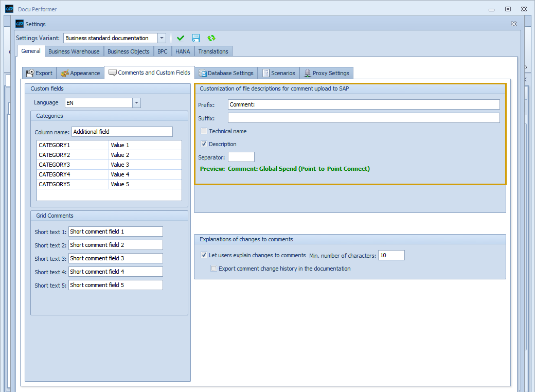This screenshot has width=535, height=392.
Task: Open the Export tab with camera icon
Action: click(39, 73)
